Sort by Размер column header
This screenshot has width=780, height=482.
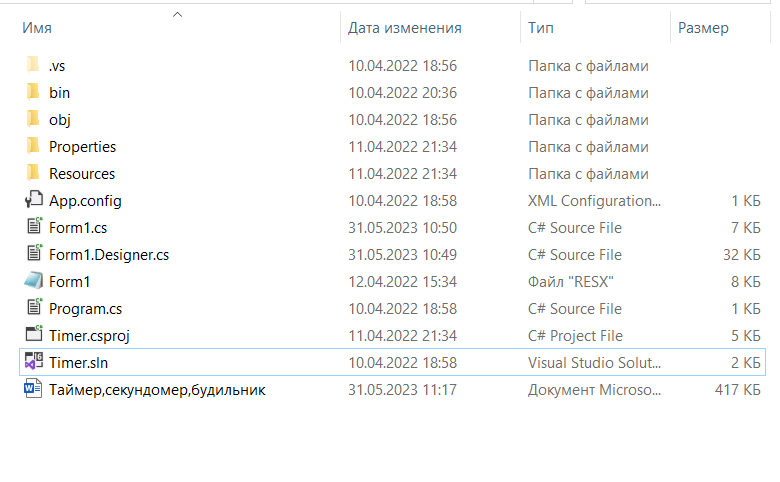point(703,29)
